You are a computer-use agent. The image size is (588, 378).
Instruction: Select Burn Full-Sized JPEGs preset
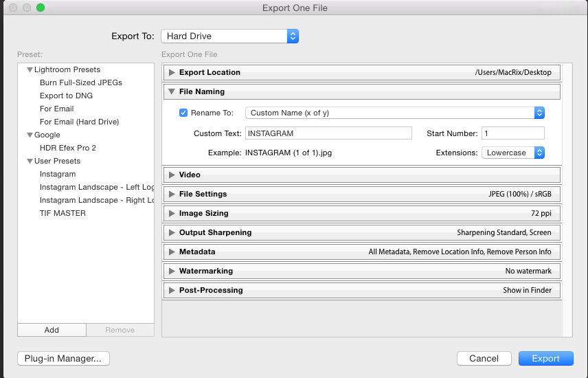tap(81, 82)
